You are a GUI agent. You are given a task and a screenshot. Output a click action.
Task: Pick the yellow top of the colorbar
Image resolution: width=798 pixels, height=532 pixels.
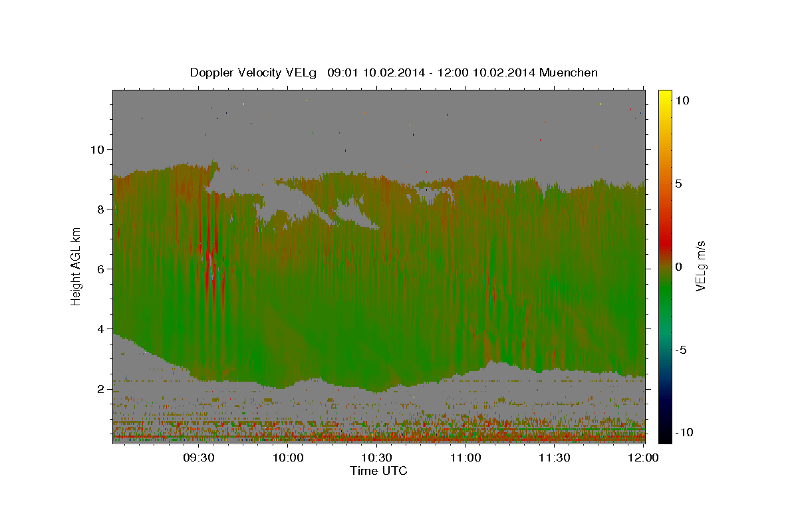[x=665, y=96]
